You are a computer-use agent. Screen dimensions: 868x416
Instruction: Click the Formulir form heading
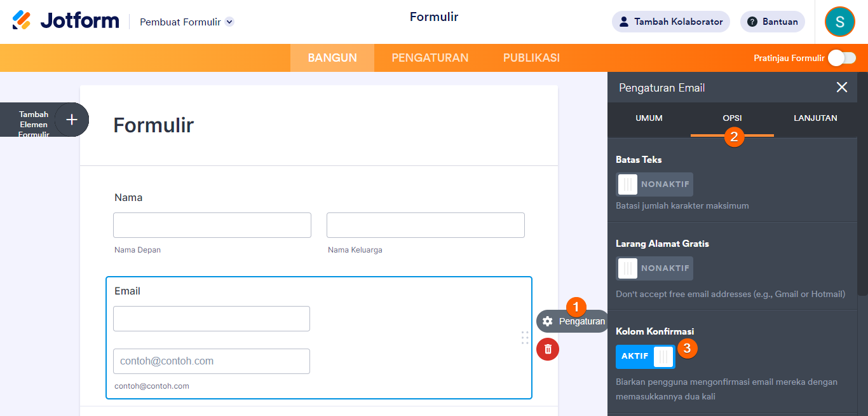(x=154, y=125)
